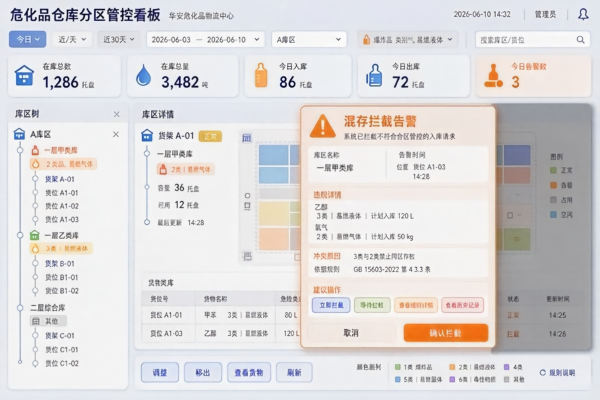Click the 管理员 user label
Screen dimensions: 600x400
coord(545,15)
